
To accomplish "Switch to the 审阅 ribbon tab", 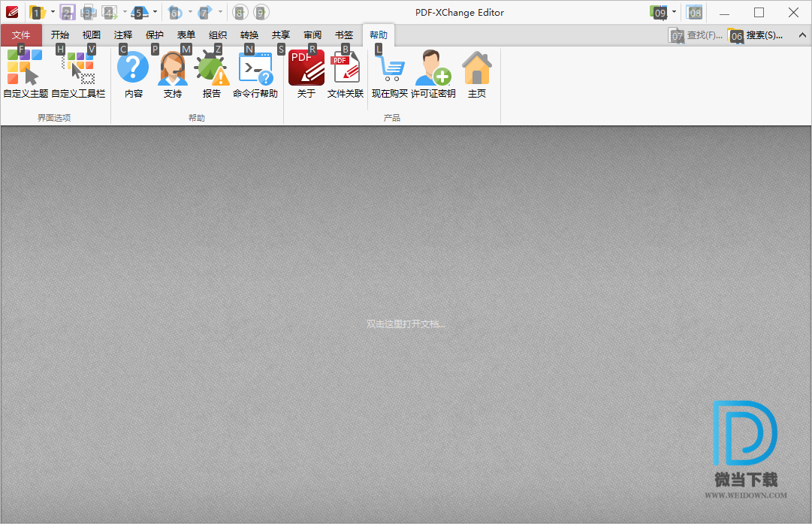I will point(312,35).
